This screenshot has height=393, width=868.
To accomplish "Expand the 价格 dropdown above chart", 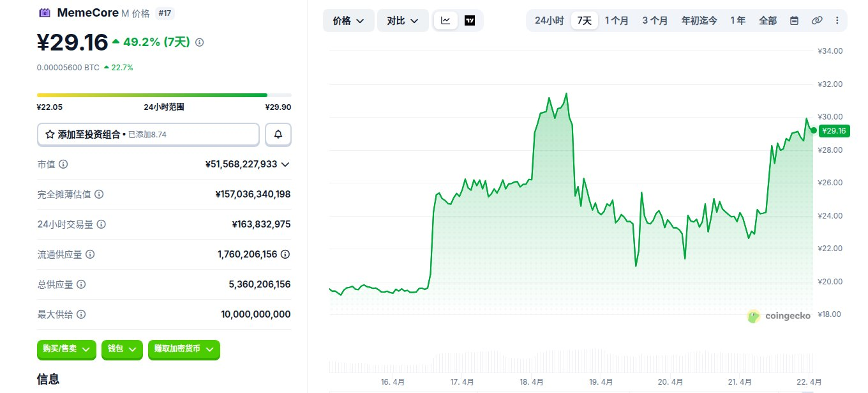I will point(348,20).
